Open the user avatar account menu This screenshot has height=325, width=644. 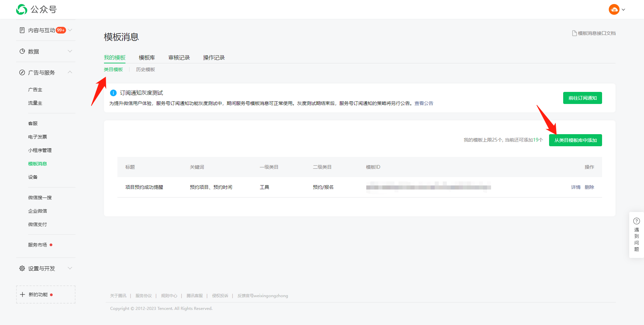click(x=614, y=9)
